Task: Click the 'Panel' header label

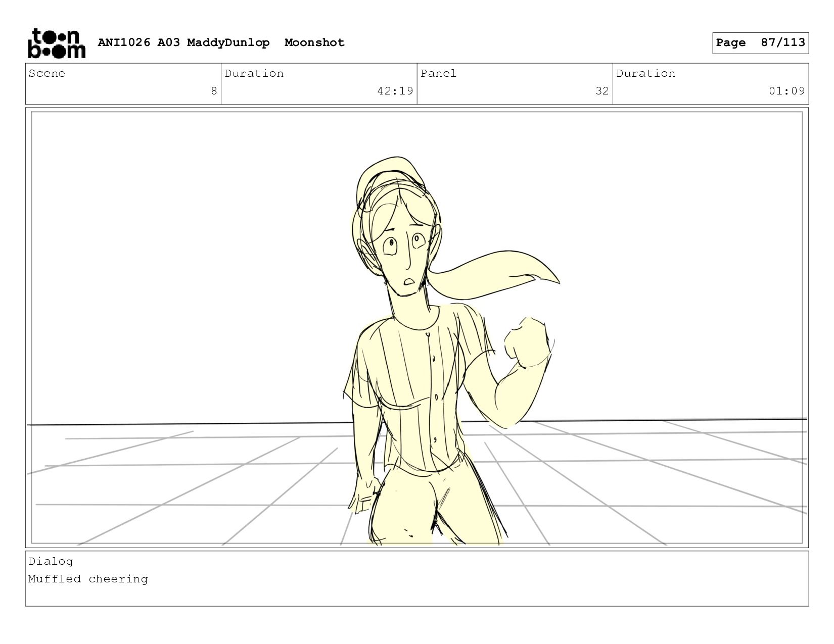Action: 438,73
